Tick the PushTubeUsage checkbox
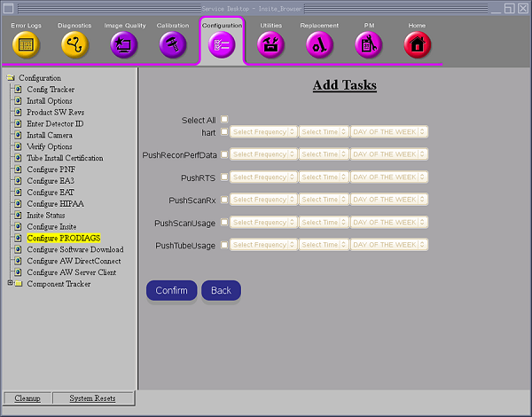Image resolution: width=532 pixels, height=417 pixels. (225, 245)
